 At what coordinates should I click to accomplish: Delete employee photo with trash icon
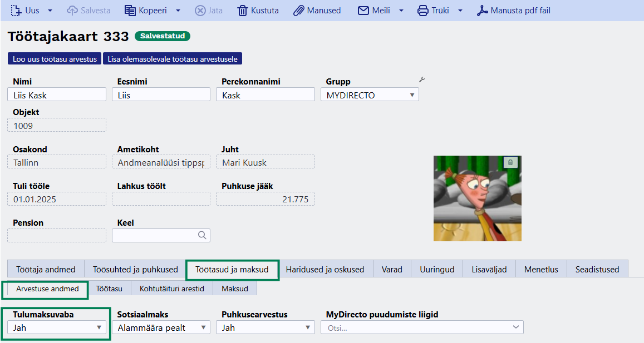[511, 162]
